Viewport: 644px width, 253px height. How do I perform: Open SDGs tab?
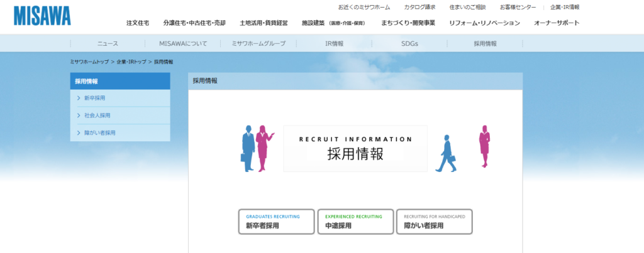point(409,43)
